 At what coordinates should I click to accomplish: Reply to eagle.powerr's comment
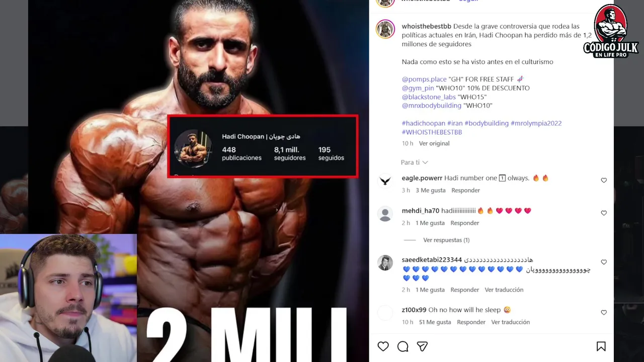point(465,191)
